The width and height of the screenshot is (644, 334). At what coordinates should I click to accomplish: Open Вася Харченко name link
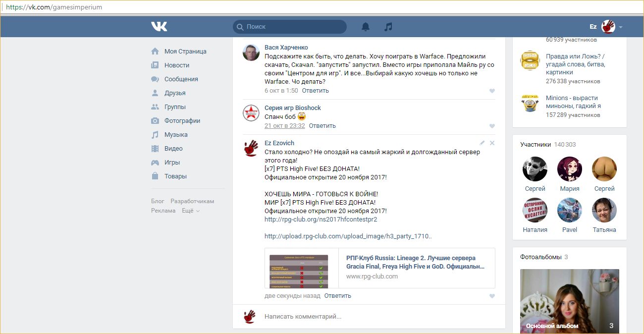pos(286,48)
